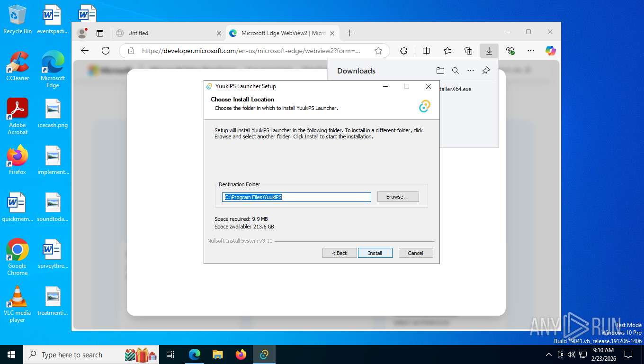644x364 pixels.
Task: Select the VLC media player desktop icon
Action: point(18,304)
